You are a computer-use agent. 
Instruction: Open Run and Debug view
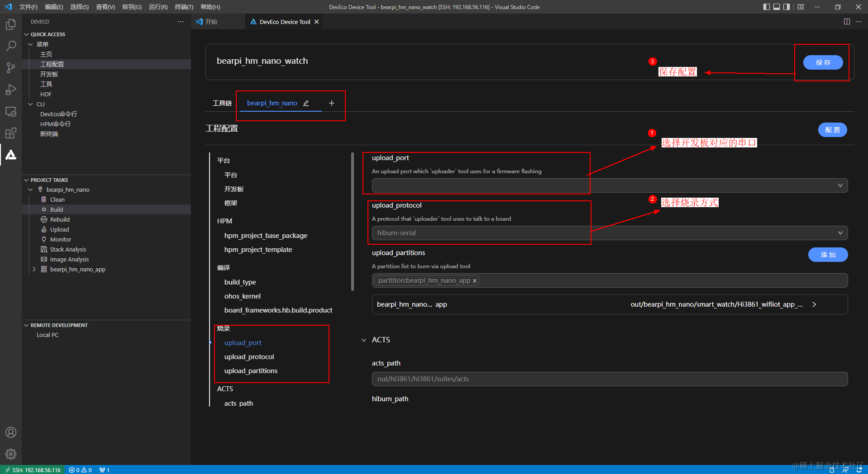[x=11, y=90]
